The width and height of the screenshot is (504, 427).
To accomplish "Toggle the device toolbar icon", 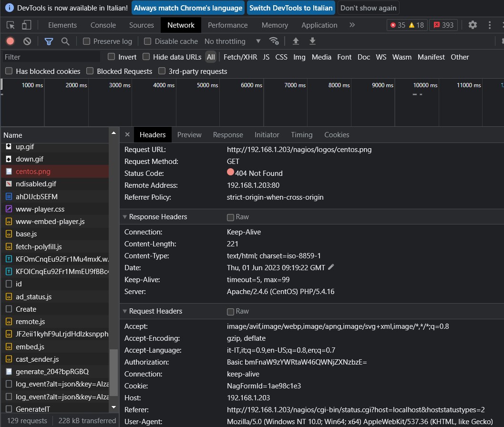I will pyautogui.click(x=27, y=25).
